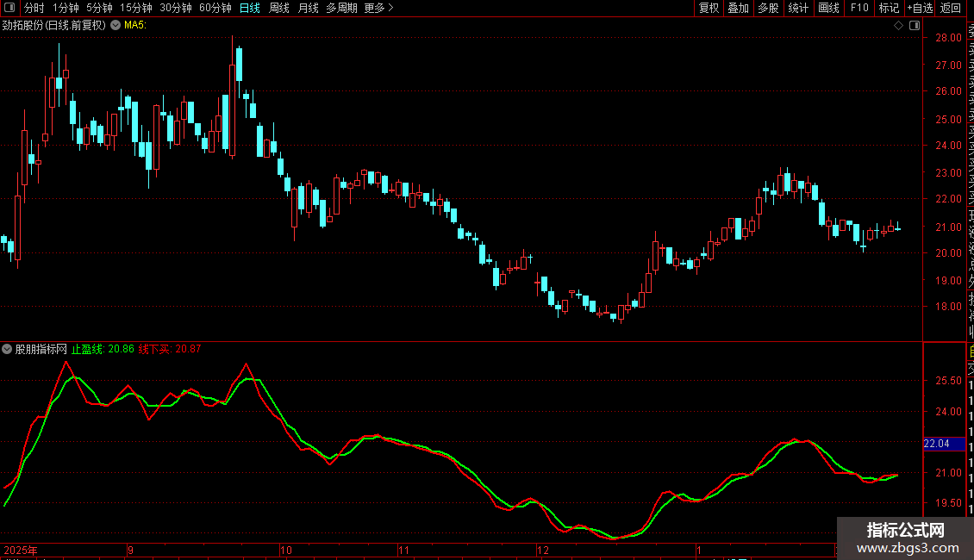Click the month 10 marker on time axis
The width and height of the screenshot is (974, 560).
[286, 550]
